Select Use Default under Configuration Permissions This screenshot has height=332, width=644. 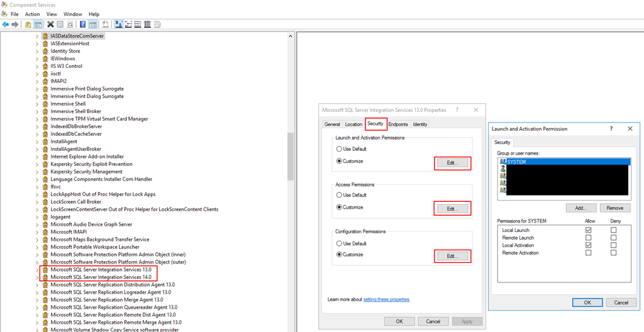click(x=339, y=243)
